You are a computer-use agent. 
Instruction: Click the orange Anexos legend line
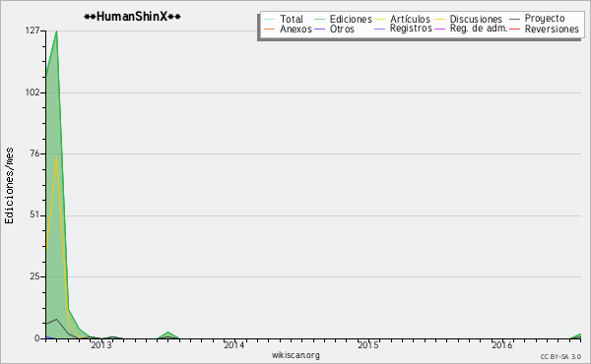point(270,29)
